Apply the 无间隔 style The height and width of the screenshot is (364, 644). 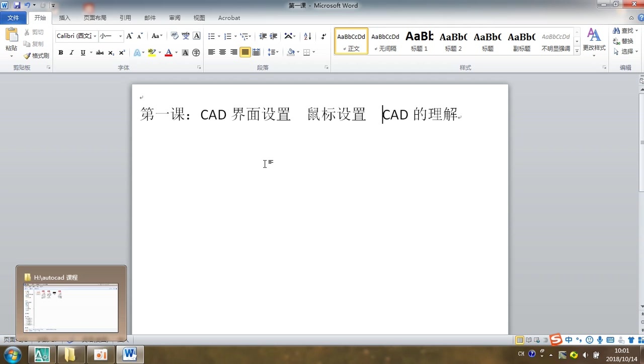(x=385, y=41)
